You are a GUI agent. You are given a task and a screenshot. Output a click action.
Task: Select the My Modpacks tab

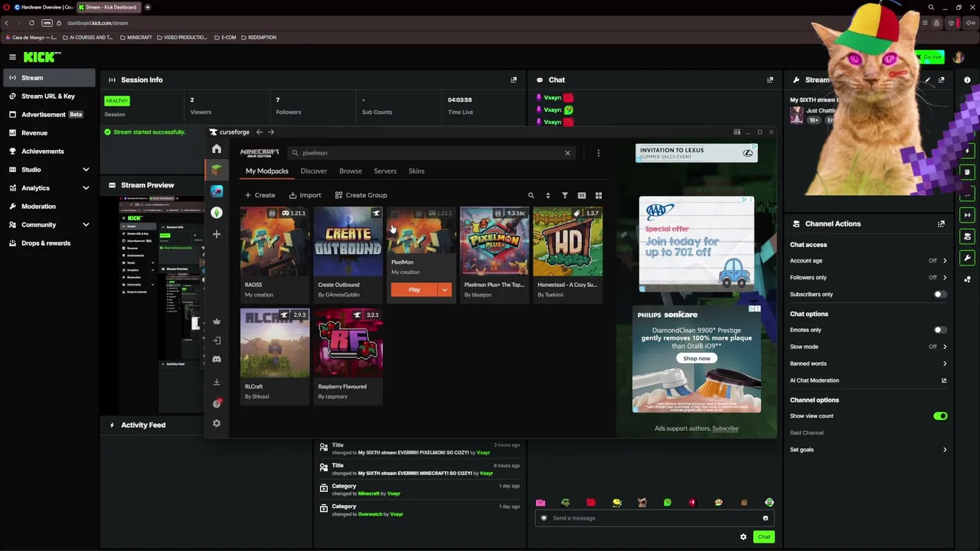pyautogui.click(x=267, y=171)
